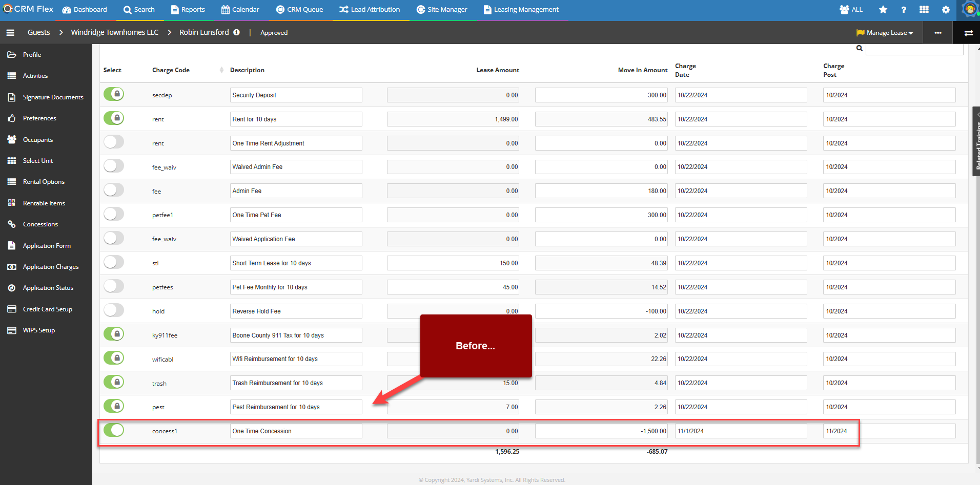Click the Guests breadcrumb link
The width and height of the screenshot is (980, 485).
click(x=39, y=32)
